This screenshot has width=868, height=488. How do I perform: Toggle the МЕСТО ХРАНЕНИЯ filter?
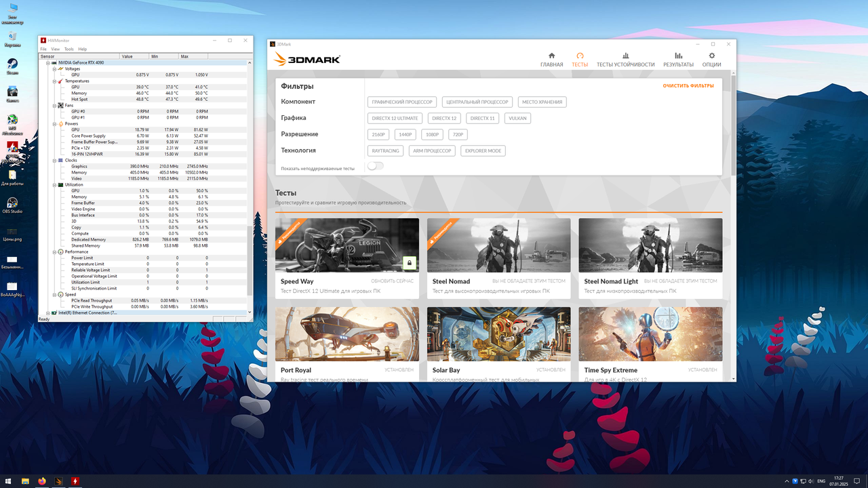[542, 102]
